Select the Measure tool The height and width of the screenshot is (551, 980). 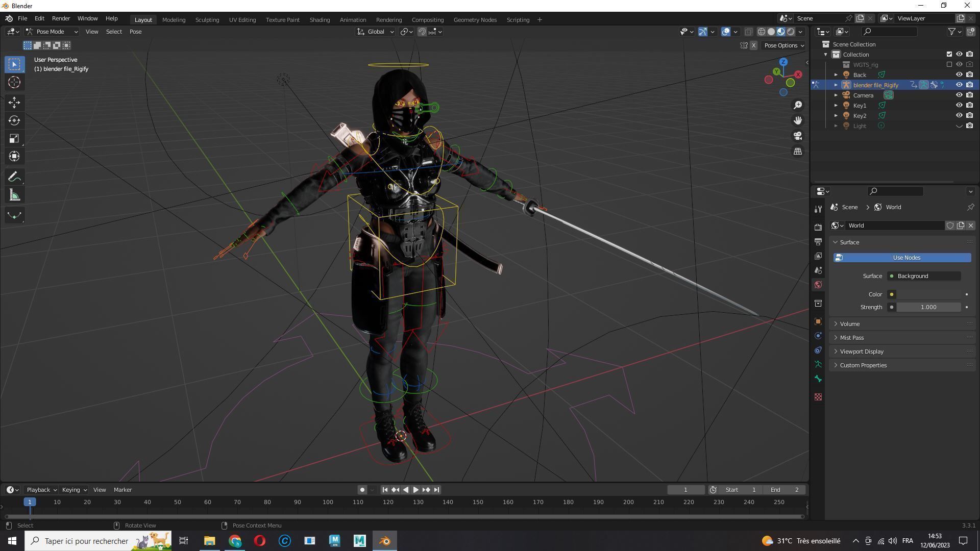click(x=14, y=195)
